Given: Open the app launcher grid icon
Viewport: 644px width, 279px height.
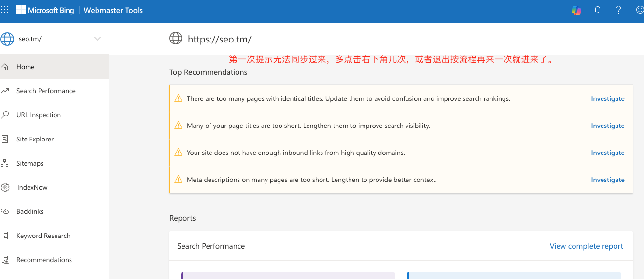Looking at the screenshot, I should pyautogui.click(x=5, y=10).
